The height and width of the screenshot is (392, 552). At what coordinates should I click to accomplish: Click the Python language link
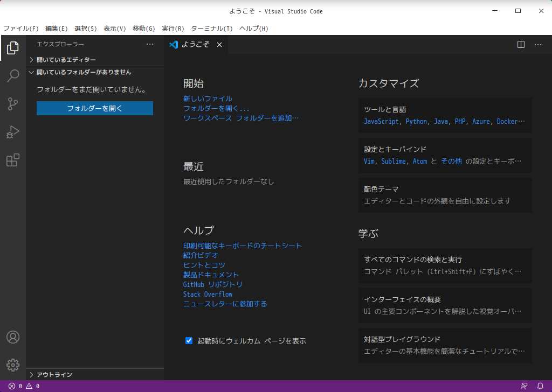click(416, 122)
